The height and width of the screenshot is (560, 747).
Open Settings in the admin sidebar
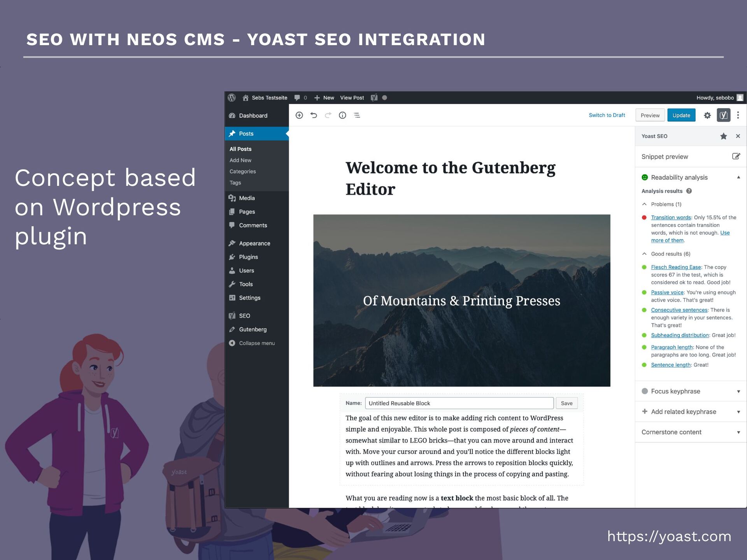pyautogui.click(x=257, y=297)
